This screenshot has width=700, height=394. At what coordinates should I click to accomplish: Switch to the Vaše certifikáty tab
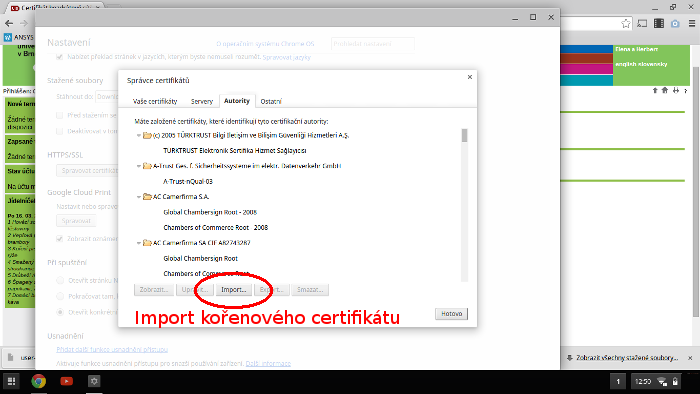tap(155, 101)
